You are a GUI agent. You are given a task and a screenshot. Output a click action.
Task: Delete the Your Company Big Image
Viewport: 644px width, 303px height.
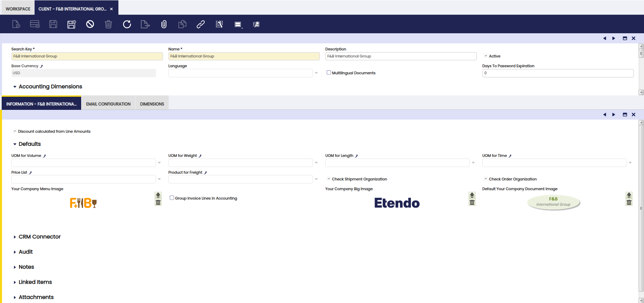click(472, 203)
